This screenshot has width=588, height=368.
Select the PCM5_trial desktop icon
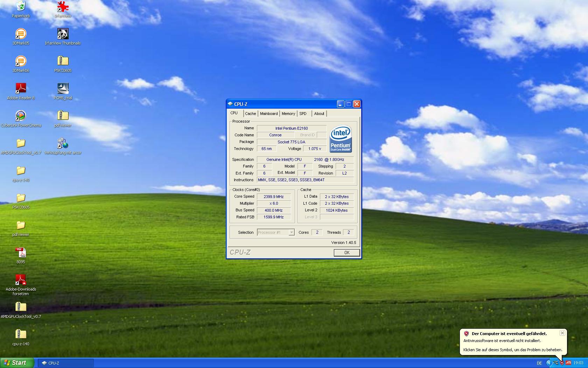(63, 91)
